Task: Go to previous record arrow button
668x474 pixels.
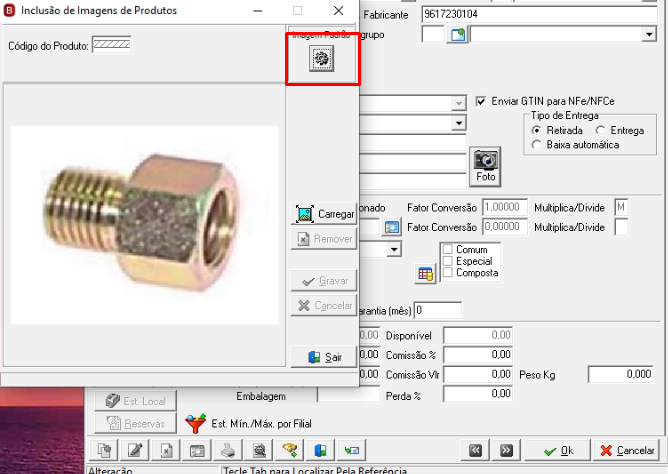Action: [x=475, y=450]
